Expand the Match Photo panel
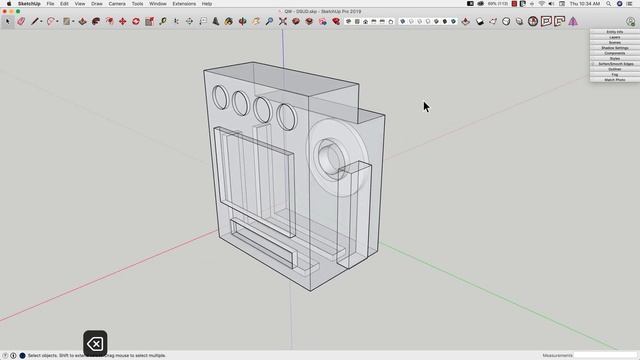 (x=615, y=80)
